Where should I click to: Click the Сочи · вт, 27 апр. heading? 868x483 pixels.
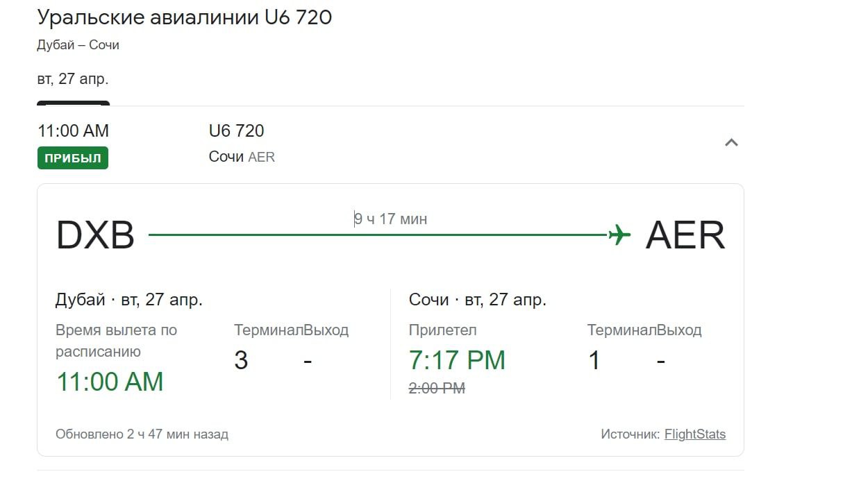478,300
